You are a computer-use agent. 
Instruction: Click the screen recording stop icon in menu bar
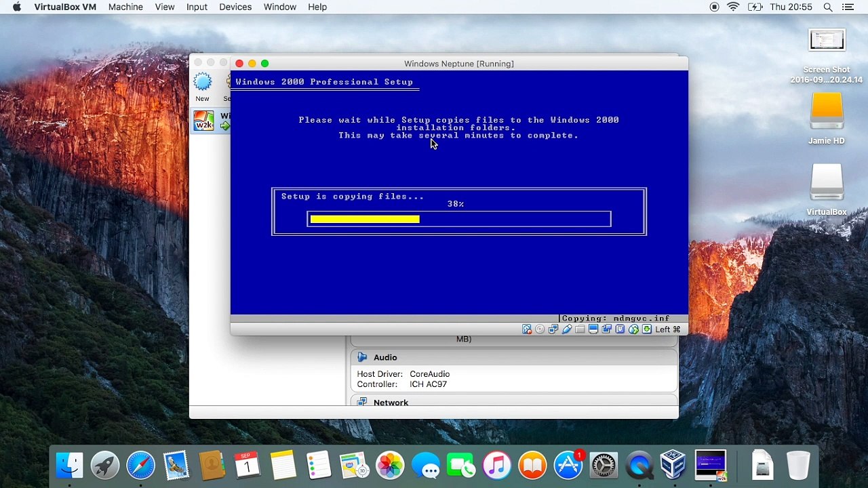pos(714,7)
